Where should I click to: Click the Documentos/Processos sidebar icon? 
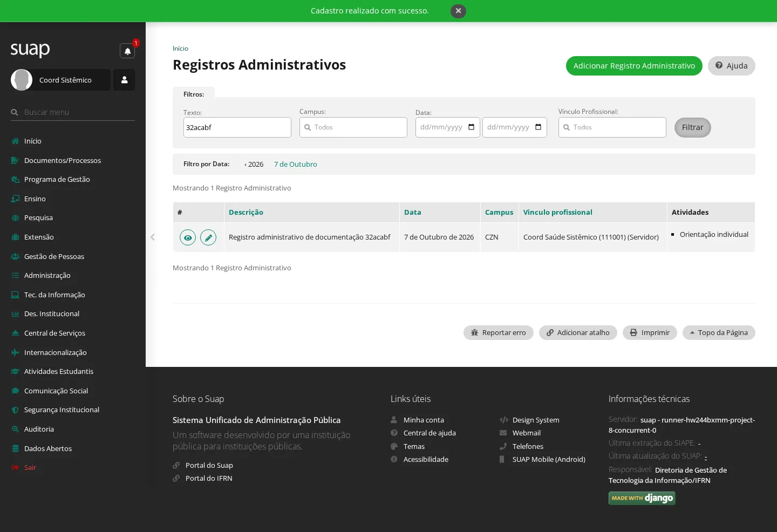[15, 160]
